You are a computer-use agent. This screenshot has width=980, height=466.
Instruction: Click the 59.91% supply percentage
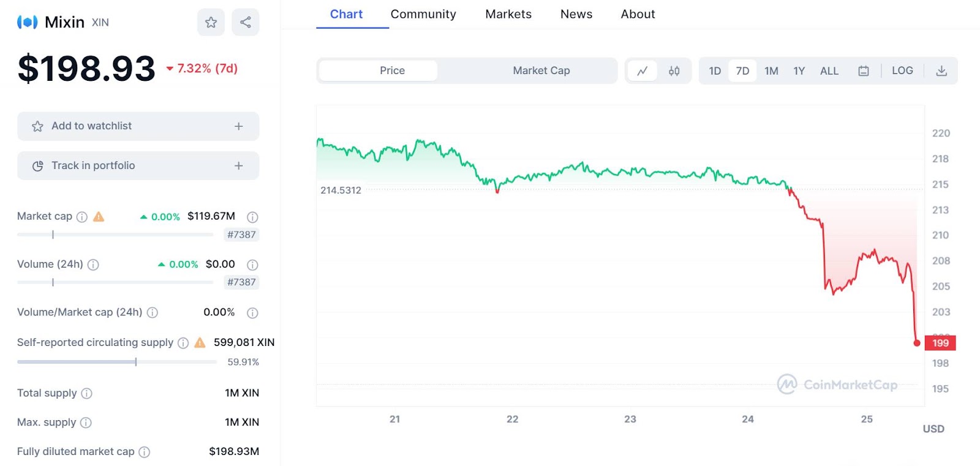click(x=243, y=362)
